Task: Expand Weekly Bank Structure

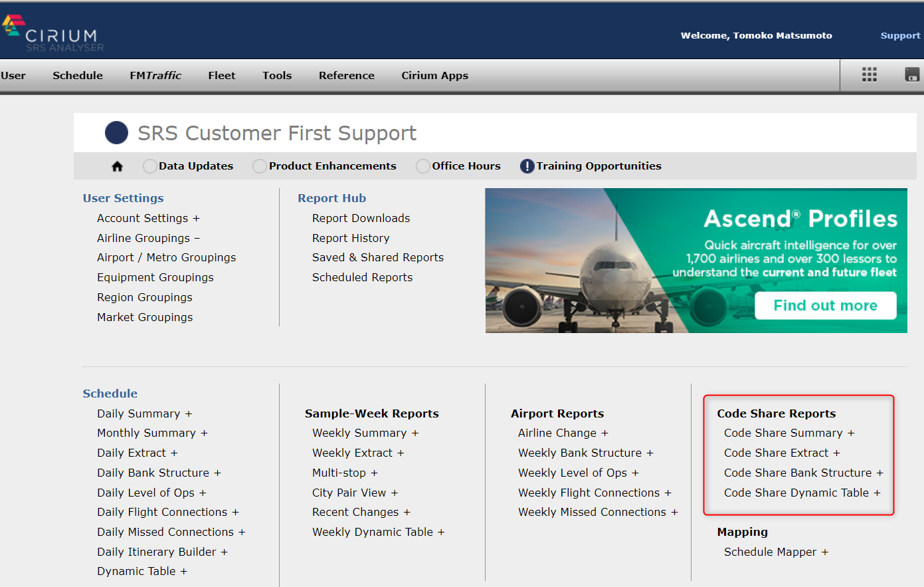Action: point(586,453)
